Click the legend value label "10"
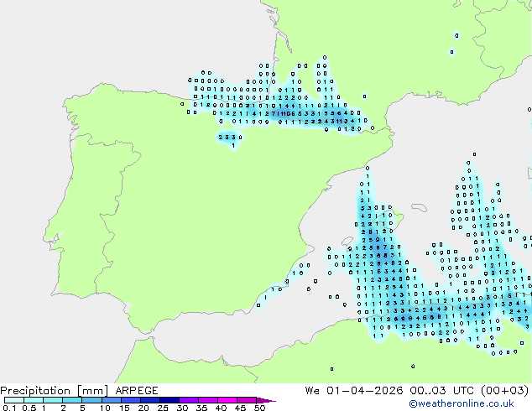 [105, 408]
